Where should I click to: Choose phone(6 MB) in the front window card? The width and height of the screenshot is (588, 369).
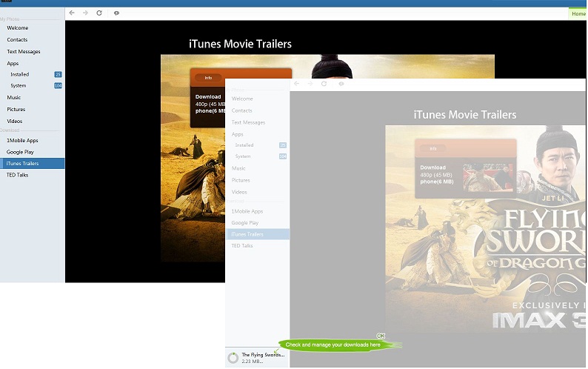437,182
